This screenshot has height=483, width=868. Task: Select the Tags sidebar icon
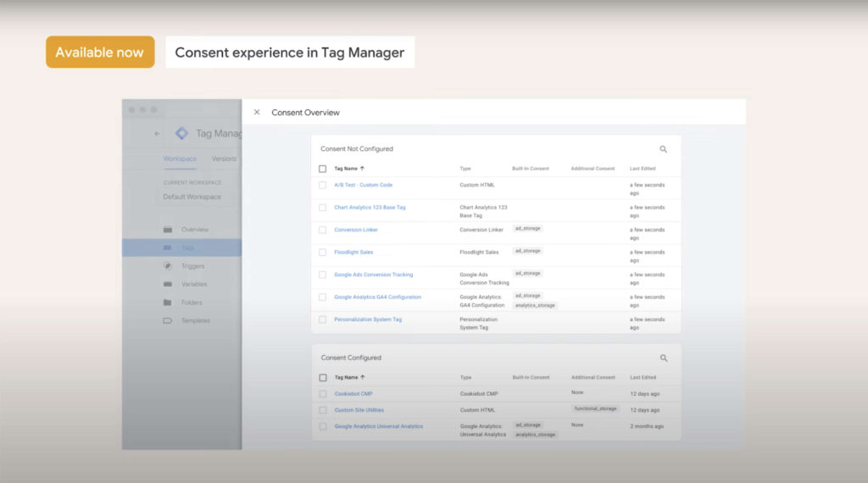pos(168,248)
